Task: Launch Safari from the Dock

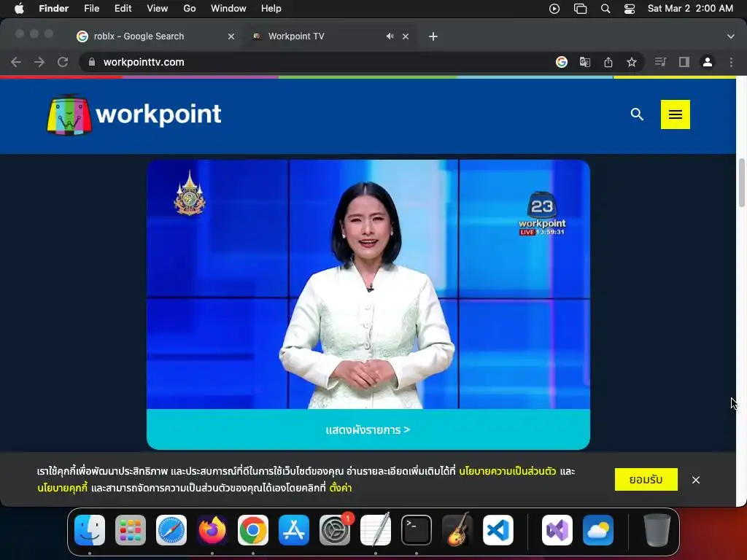Action: pos(171,530)
